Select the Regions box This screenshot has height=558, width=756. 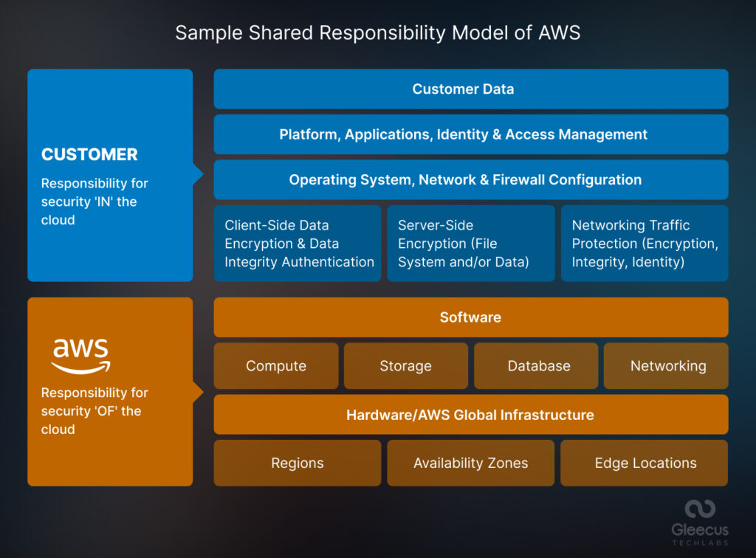297,463
